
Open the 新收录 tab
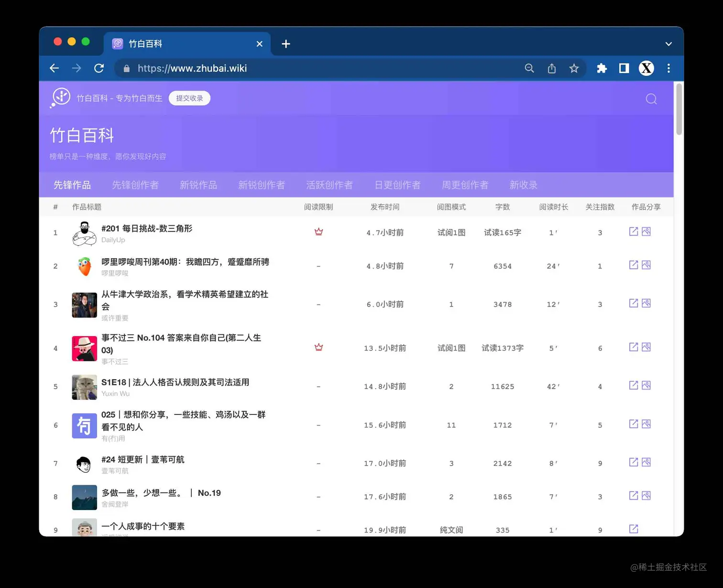(x=523, y=185)
